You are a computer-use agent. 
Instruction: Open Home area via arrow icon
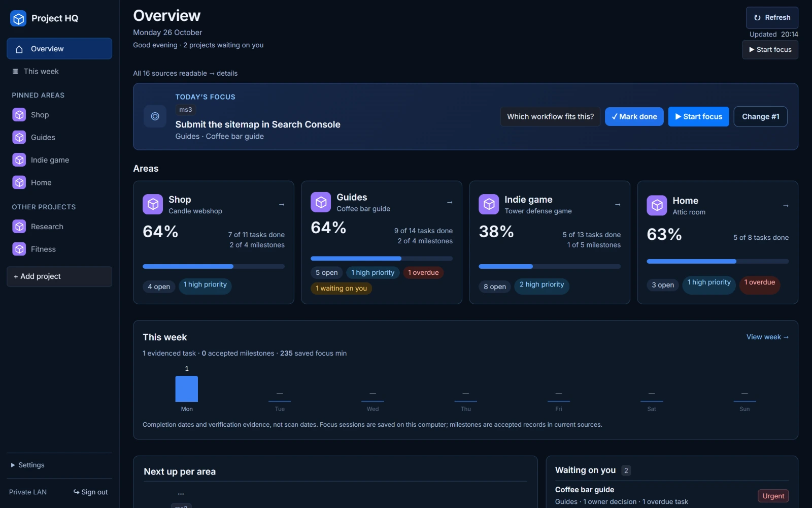tap(786, 205)
